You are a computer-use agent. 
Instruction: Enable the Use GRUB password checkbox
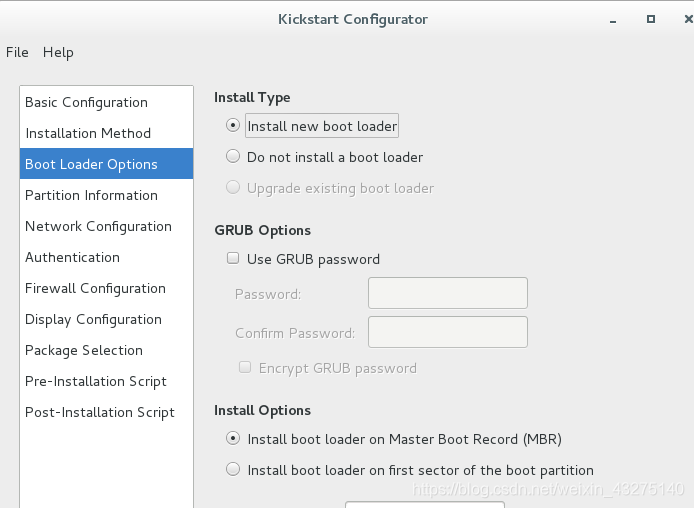233,259
